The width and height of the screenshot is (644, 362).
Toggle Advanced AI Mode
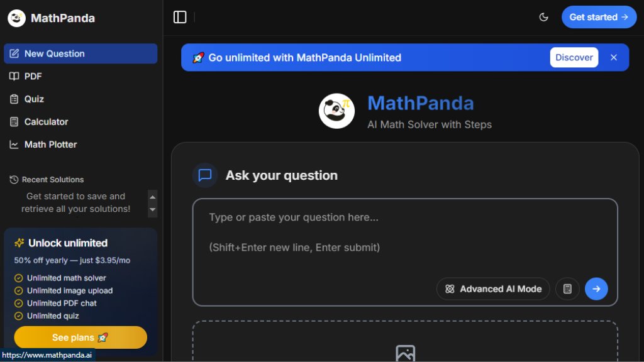click(x=493, y=289)
